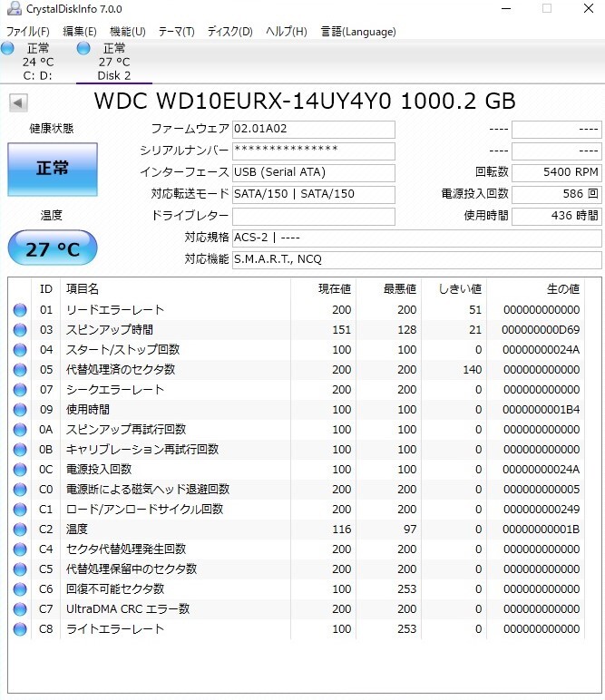Click blue status dot for ID 0A row
The image size is (605, 700).
click(x=20, y=430)
